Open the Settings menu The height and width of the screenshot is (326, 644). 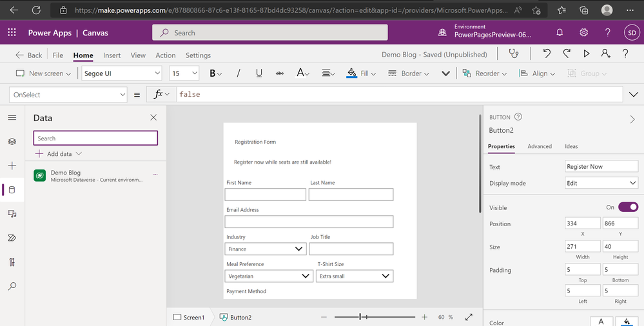(x=198, y=55)
